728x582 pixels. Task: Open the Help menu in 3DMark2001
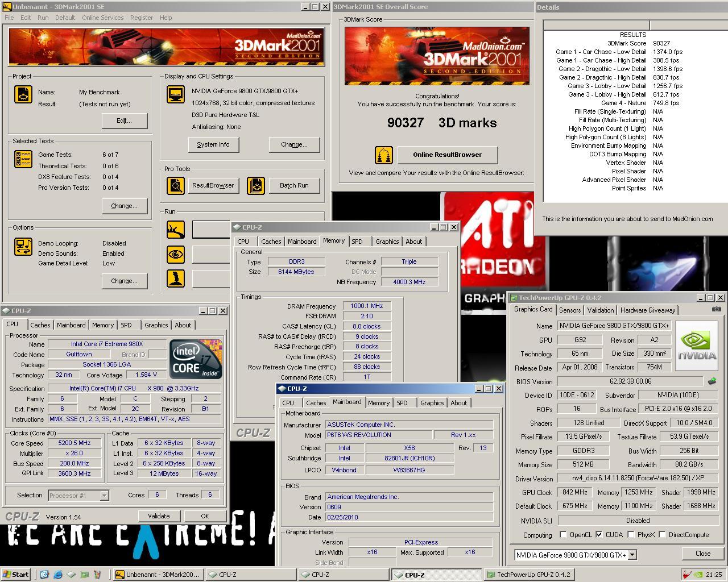(166, 18)
